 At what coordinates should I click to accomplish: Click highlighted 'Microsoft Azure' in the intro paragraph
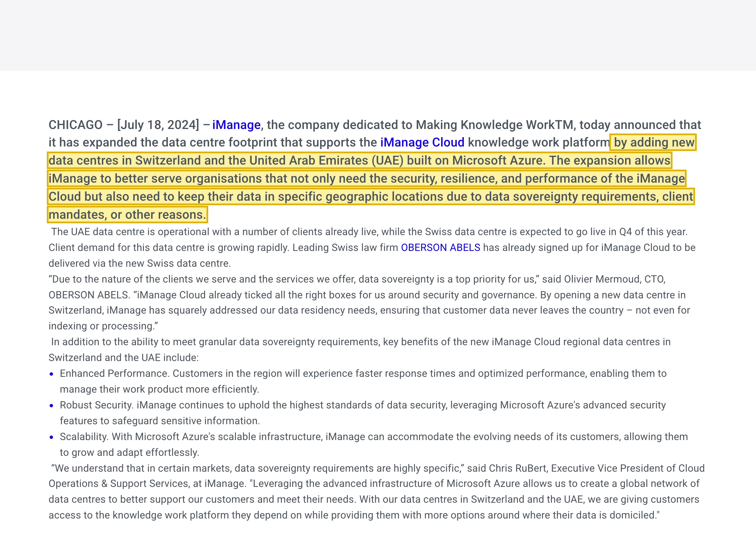(x=498, y=160)
